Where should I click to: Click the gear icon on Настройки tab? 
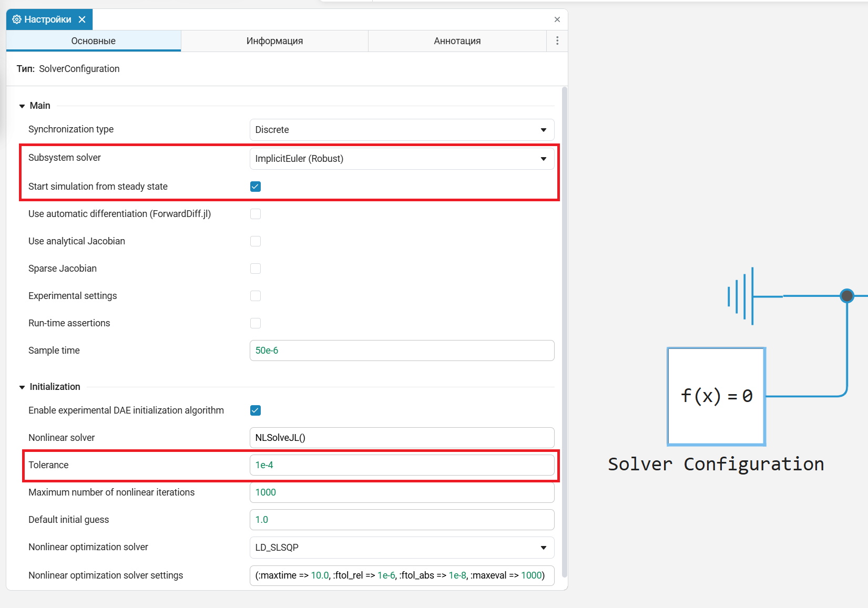(17, 19)
